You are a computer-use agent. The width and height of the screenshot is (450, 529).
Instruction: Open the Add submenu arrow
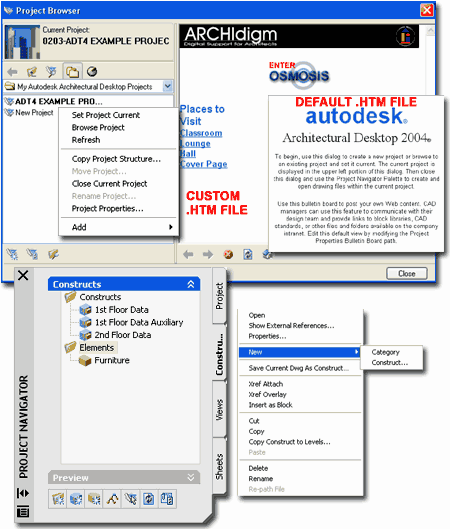[171, 227]
